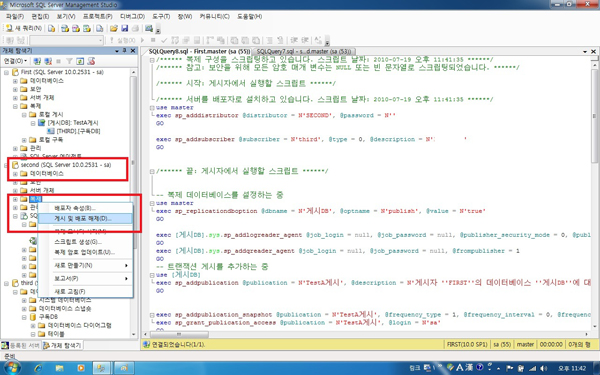Save the query with the floppy disk icon

tap(124, 28)
